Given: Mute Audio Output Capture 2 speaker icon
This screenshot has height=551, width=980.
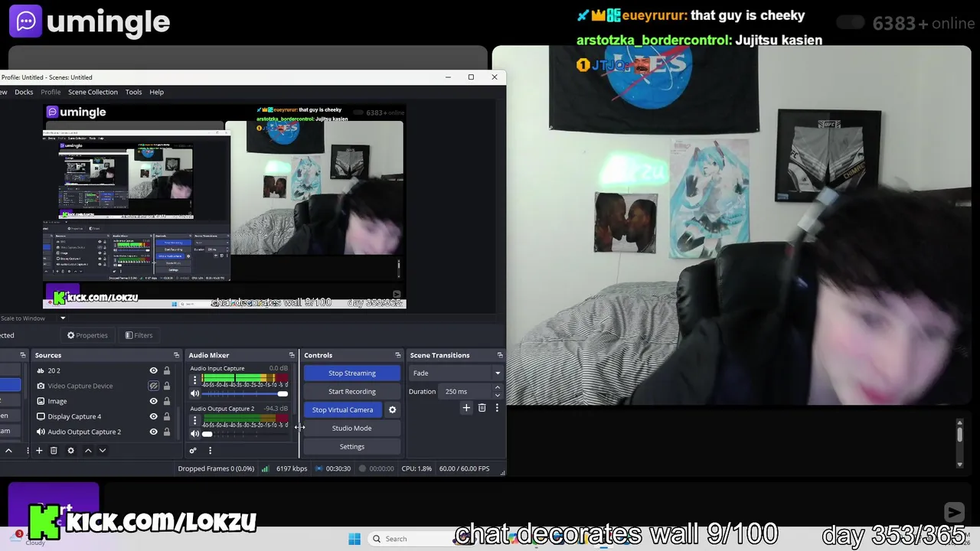Looking at the screenshot, I should click(194, 434).
